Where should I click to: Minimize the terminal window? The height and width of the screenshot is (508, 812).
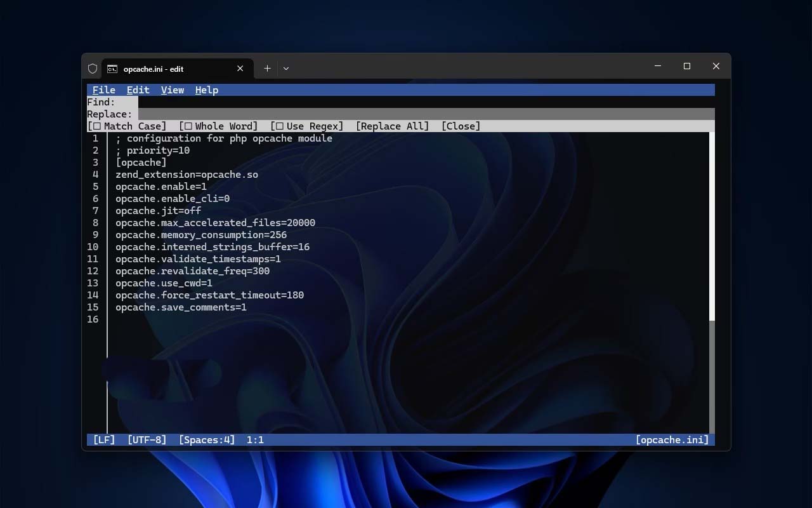coord(658,66)
